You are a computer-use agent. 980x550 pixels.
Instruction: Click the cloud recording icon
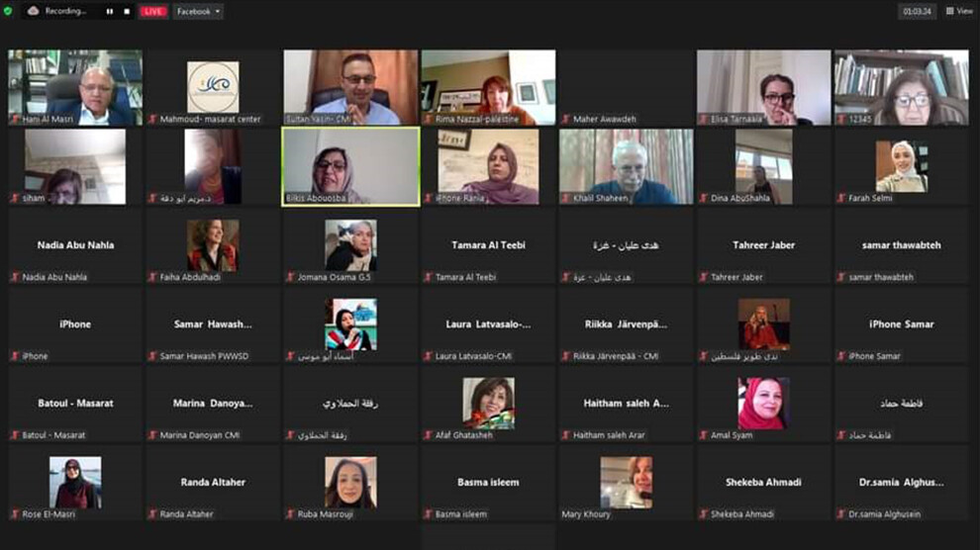click(x=33, y=11)
